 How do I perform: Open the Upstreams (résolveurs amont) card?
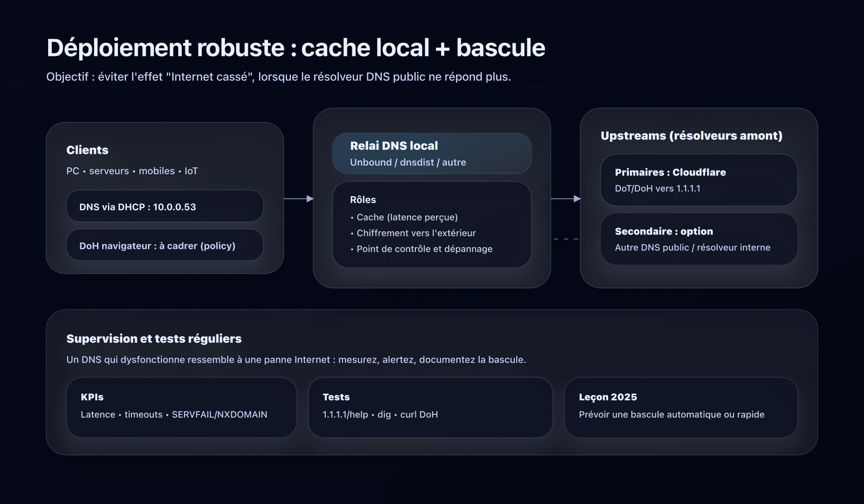[x=692, y=135]
